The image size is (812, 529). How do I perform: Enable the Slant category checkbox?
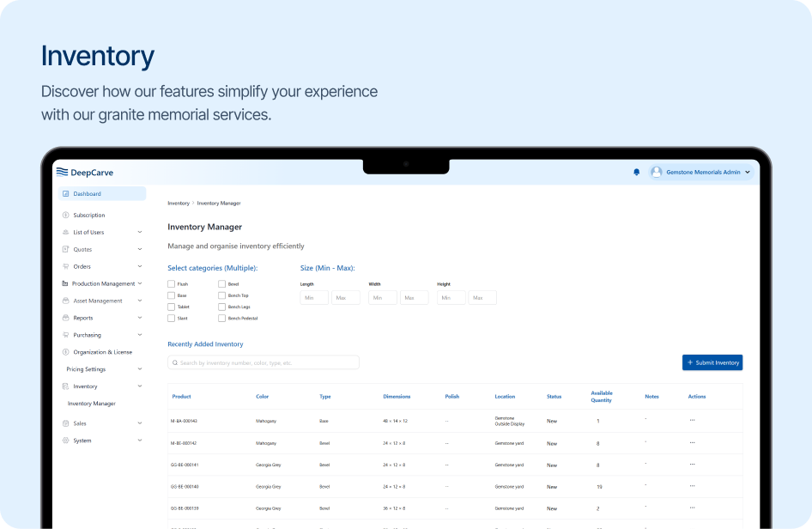172,318
